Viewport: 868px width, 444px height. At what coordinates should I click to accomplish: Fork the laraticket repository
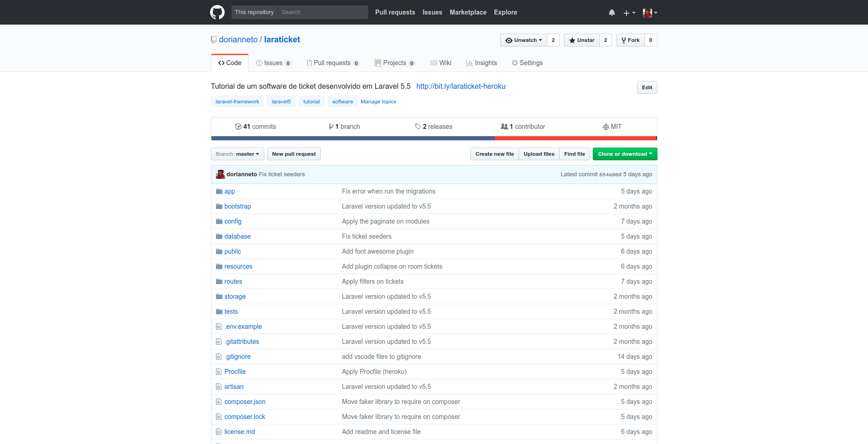tap(631, 40)
